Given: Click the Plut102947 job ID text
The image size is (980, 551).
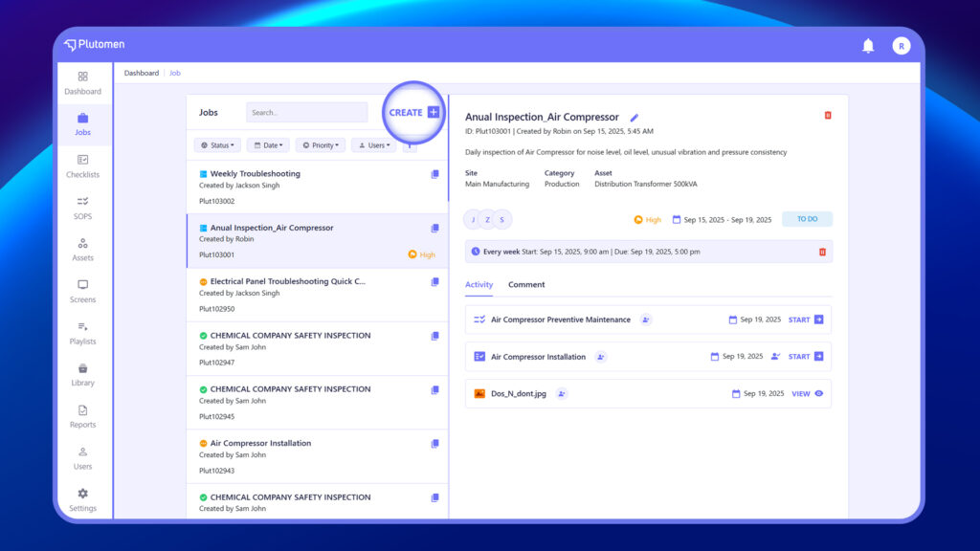Looking at the screenshot, I should [217, 363].
